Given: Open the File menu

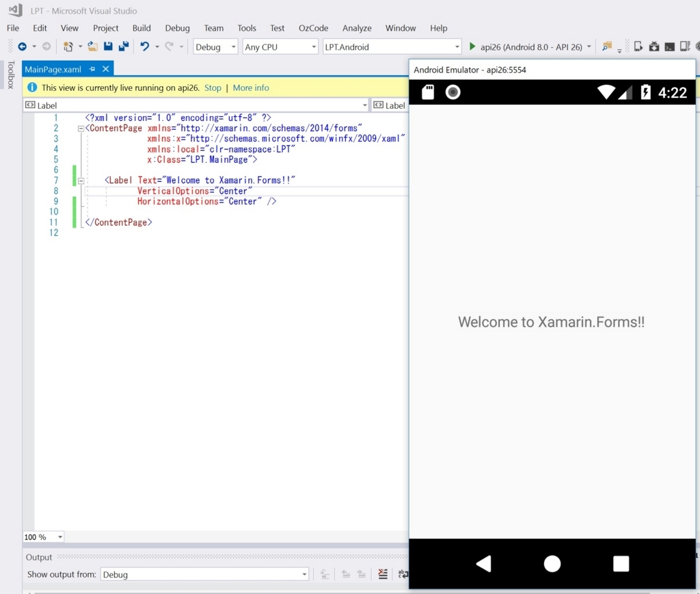Looking at the screenshot, I should (x=13, y=28).
